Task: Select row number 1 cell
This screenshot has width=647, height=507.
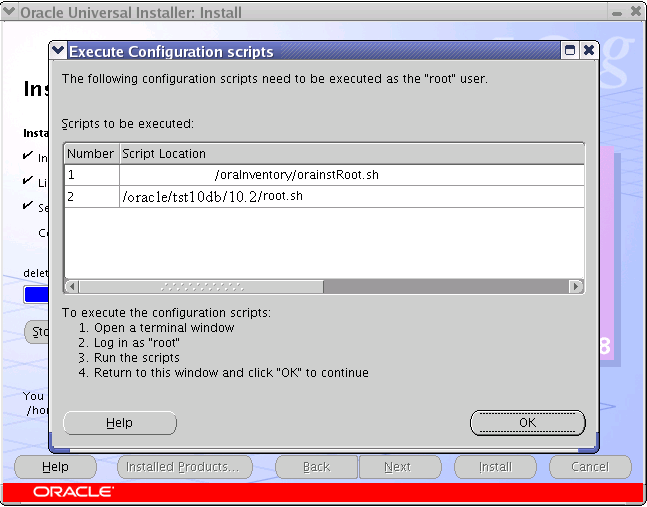Action: [92, 175]
